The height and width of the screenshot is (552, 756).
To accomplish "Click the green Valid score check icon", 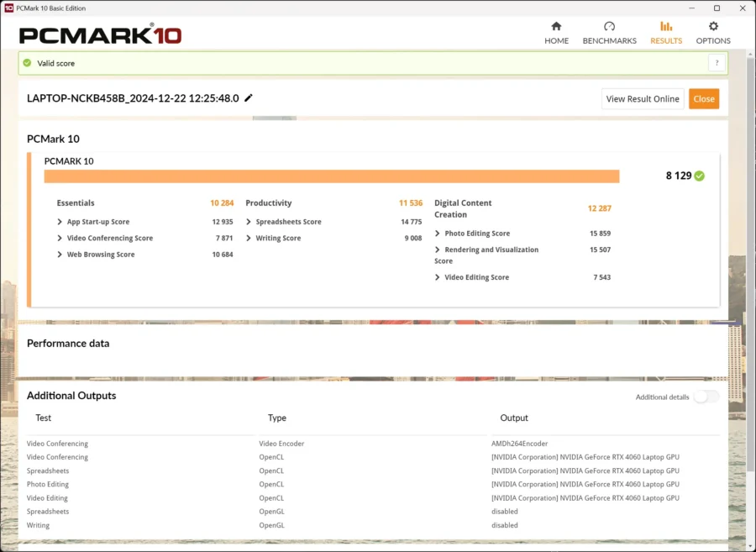I will [x=28, y=63].
